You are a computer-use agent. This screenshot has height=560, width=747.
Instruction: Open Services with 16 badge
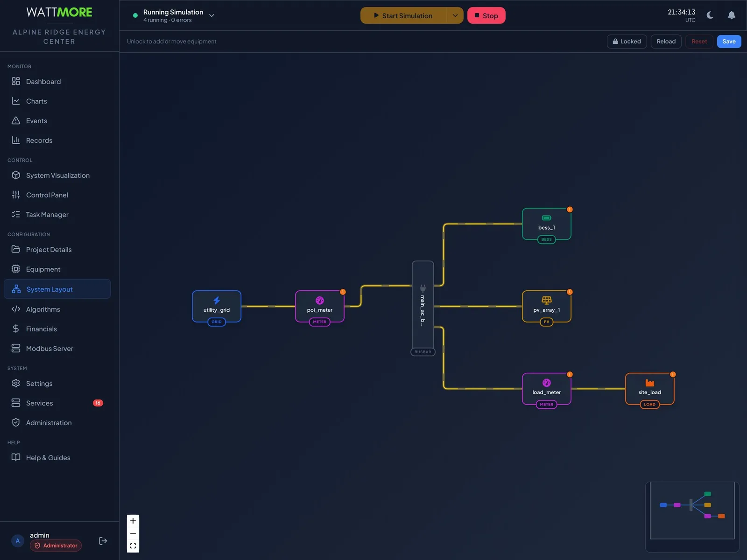[x=57, y=403]
